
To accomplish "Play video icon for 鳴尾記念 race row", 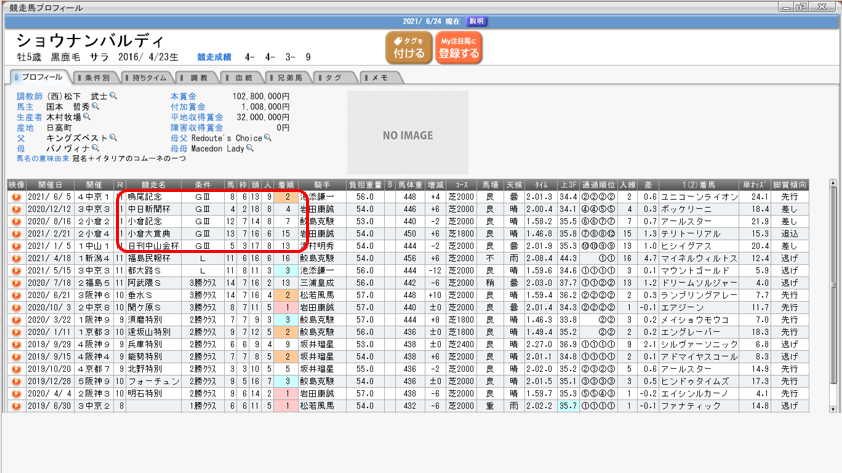I will tap(16, 198).
